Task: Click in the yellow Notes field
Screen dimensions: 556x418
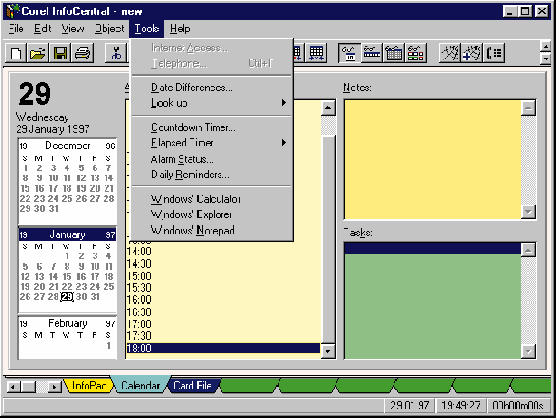Action: (x=433, y=160)
